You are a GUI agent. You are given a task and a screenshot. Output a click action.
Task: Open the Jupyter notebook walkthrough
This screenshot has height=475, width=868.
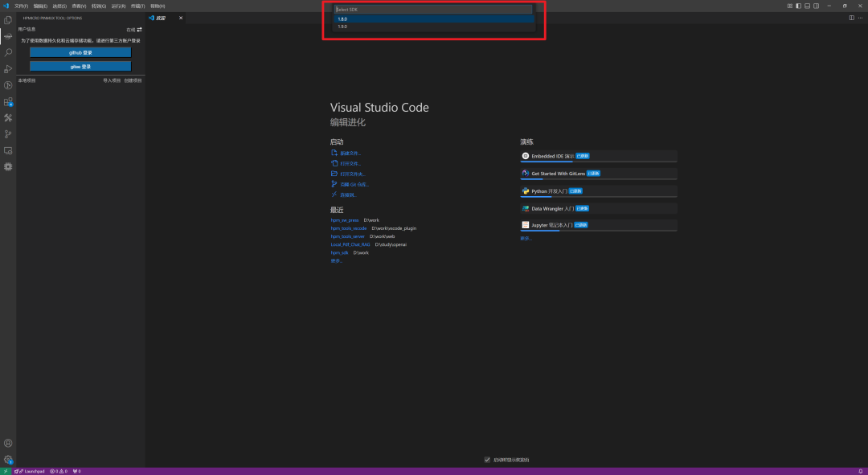pyautogui.click(x=599, y=225)
